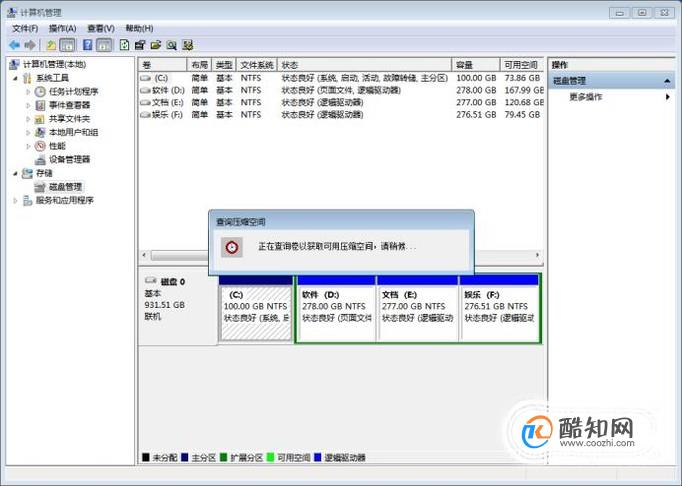Expand the 性能 node
The width and height of the screenshot is (682, 486).
click(x=28, y=146)
